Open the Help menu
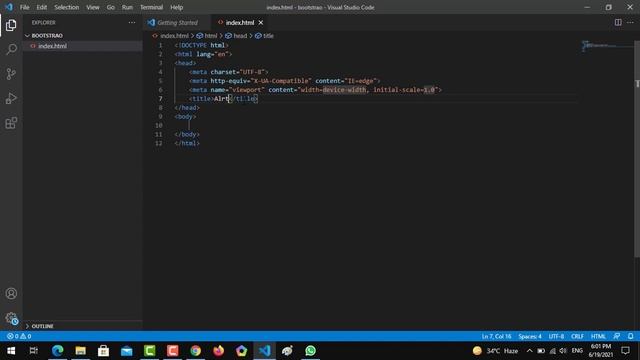Image resolution: width=640 pixels, height=360 pixels. point(176,7)
